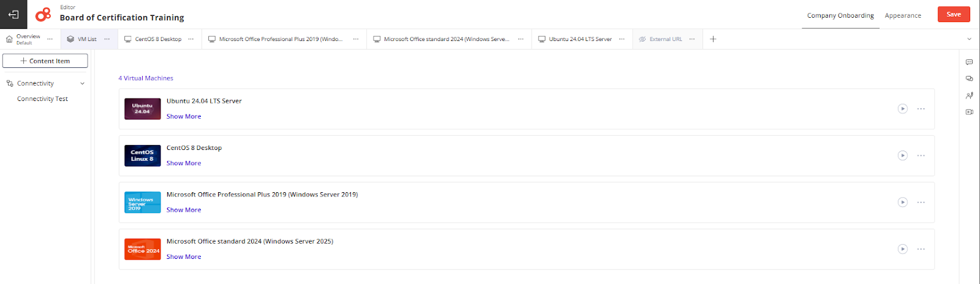Open options menu for VM List tab
Viewport: 980px width, 284px height.
107,39
